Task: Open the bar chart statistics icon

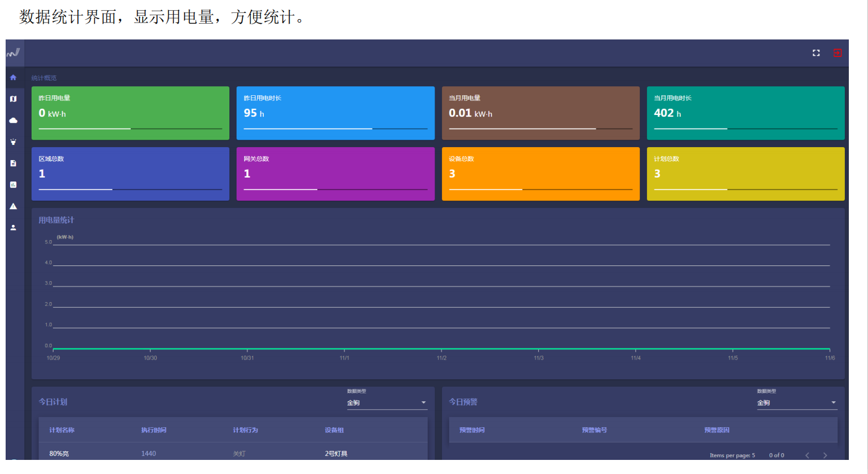Action: point(13,185)
